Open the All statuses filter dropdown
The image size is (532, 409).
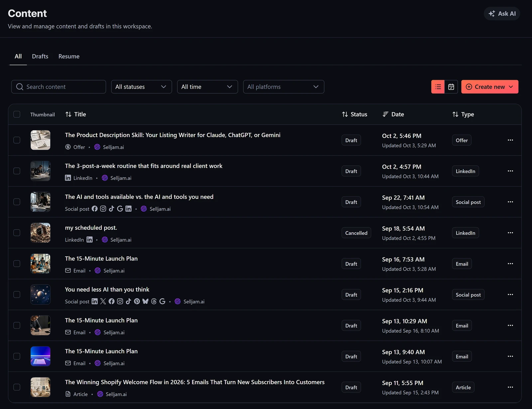click(x=141, y=87)
